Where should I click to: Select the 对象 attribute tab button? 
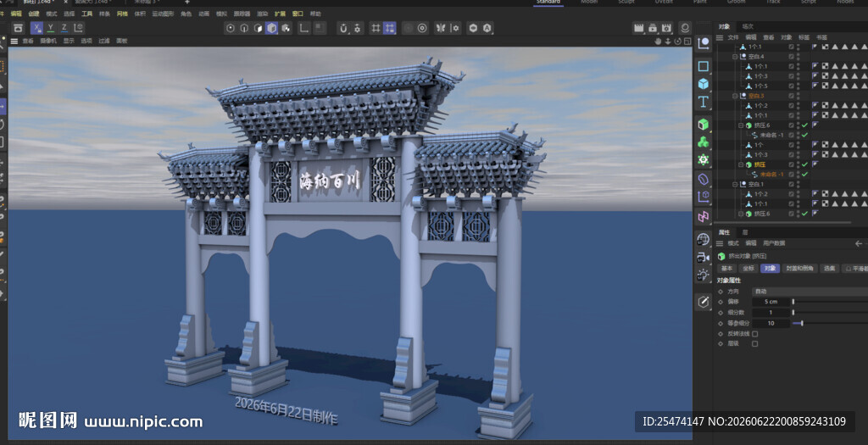coord(770,269)
